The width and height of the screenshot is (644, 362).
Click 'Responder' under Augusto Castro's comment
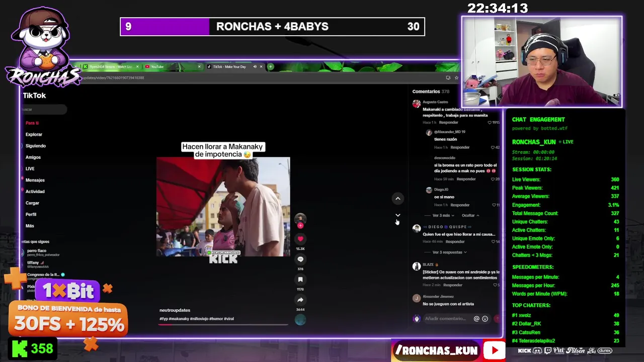pyautogui.click(x=448, y=123)
